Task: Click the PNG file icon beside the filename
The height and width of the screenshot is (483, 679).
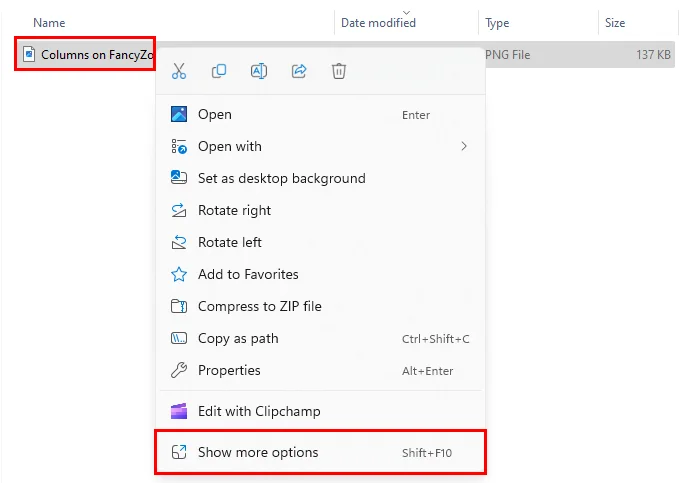Action: (29, 54)
